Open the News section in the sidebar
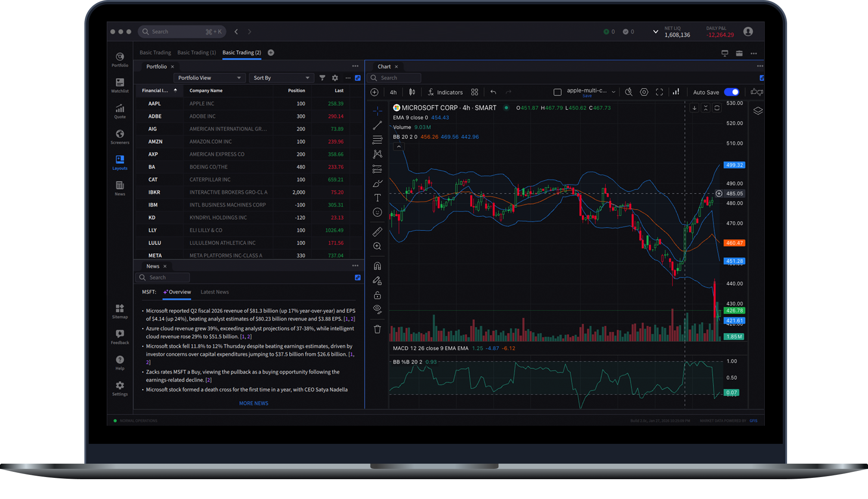The image size is (868, 499). [120, 188]
